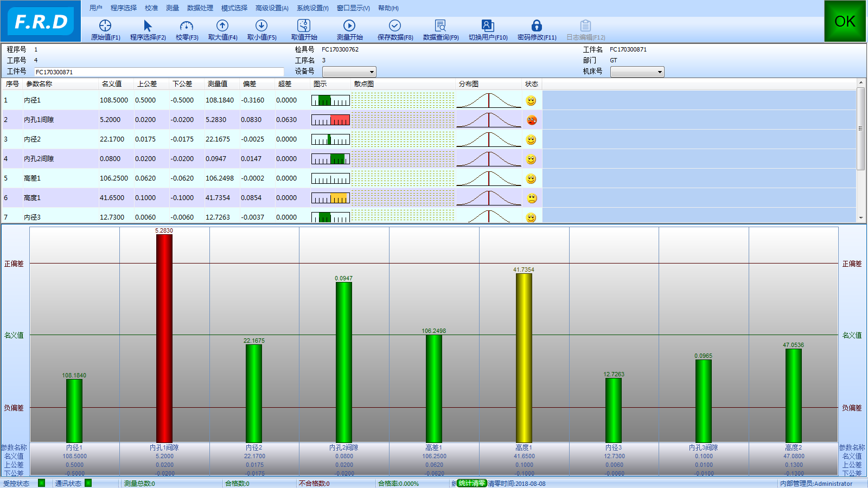Open 密码修改(F11) lock icon

(x=537, y=25)
